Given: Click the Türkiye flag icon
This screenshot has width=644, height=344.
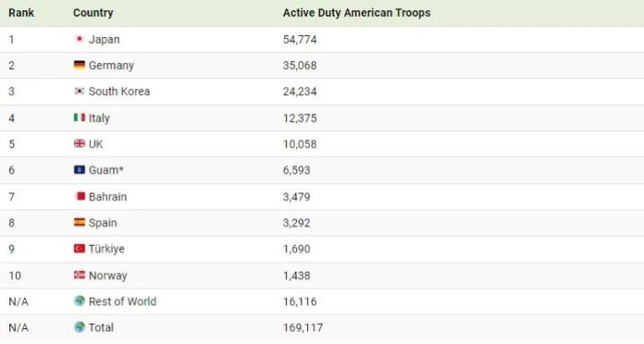Looking at the screenshot, I should (x=80, y=248).
